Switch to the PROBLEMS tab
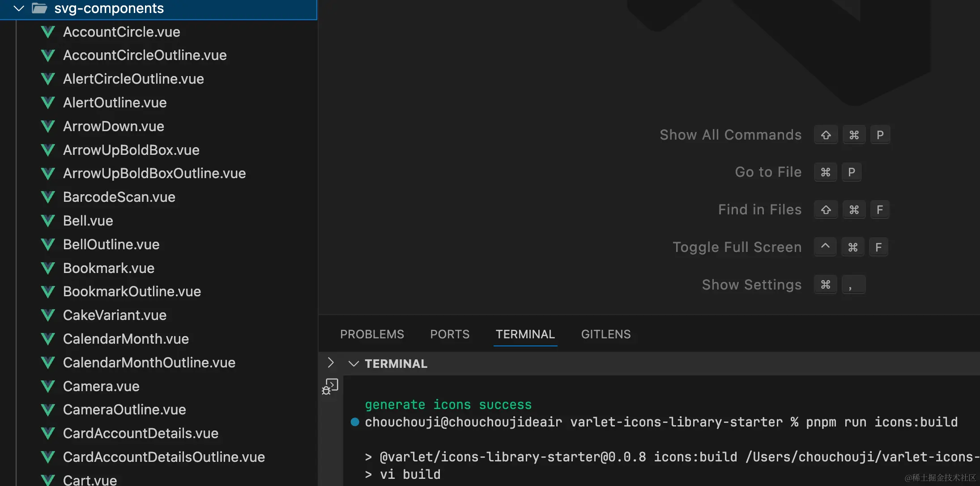Image resolution: width=980 pixels, height=486 pixels. [372, 334]
